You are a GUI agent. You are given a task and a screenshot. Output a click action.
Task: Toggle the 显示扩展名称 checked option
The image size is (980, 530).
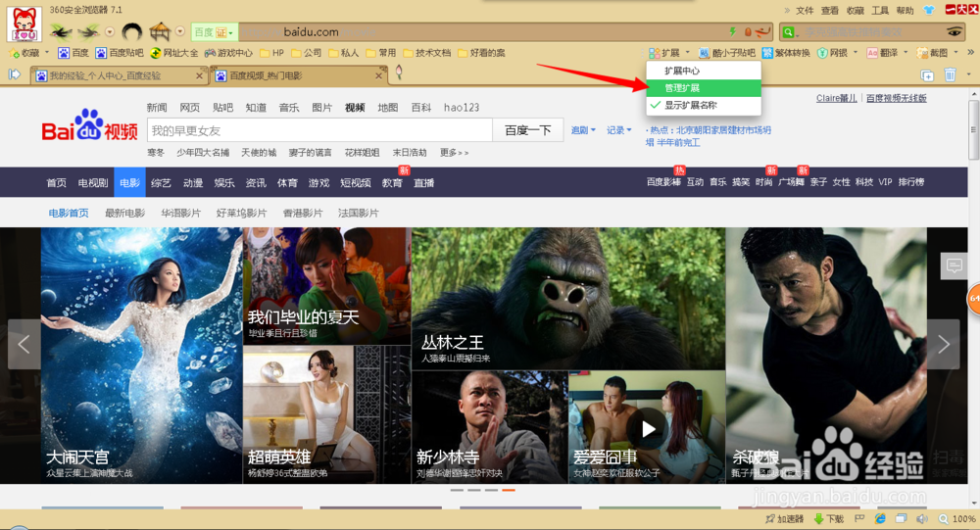[x=704, y=105]
